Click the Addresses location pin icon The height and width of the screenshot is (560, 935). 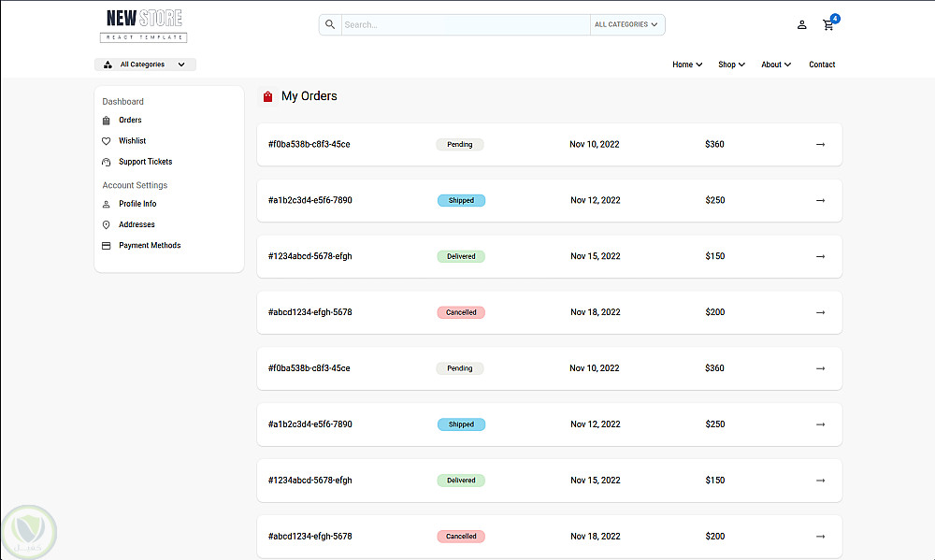pos(107,224)
